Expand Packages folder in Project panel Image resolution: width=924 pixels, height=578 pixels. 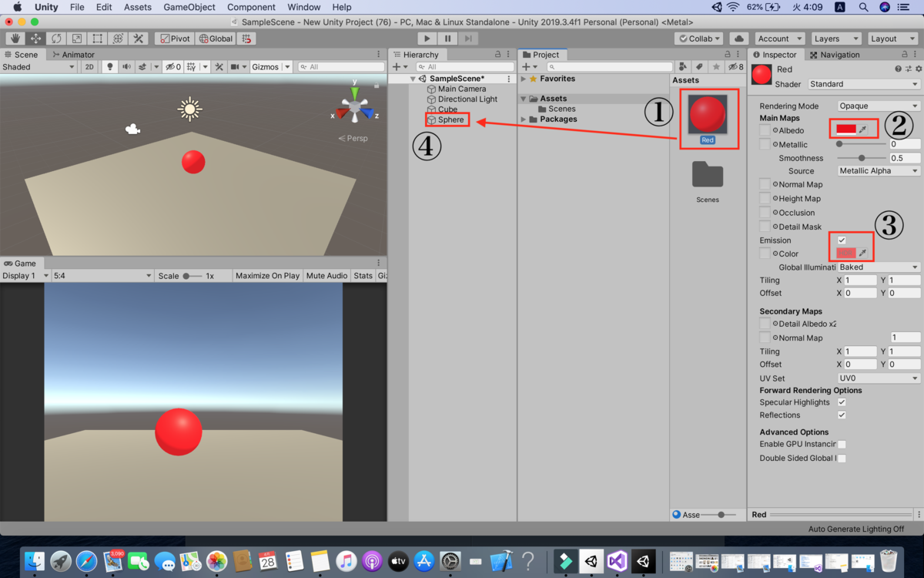524,119
